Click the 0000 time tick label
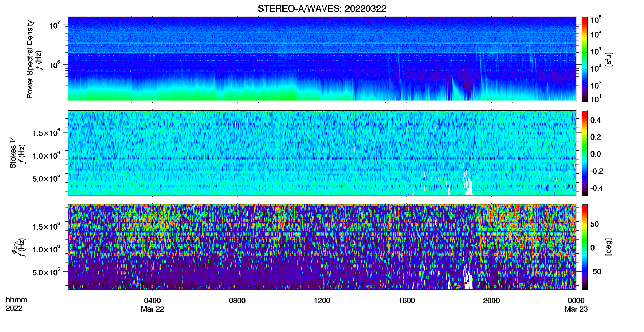Screen dimensions: 644x332 coord(576,301)
